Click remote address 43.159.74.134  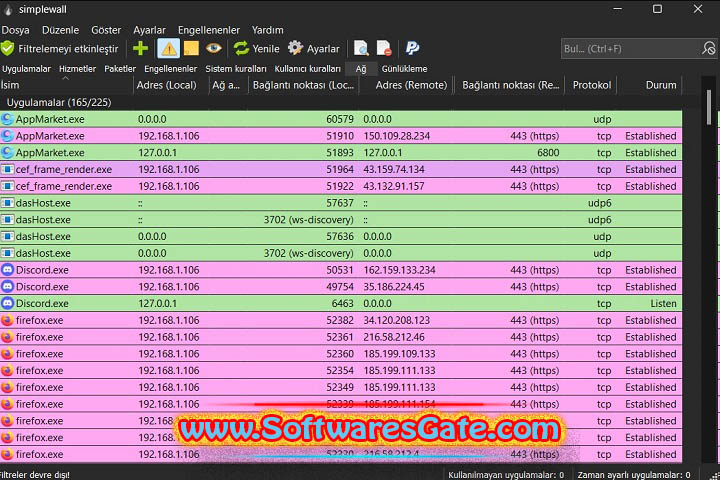coord(394,169)
